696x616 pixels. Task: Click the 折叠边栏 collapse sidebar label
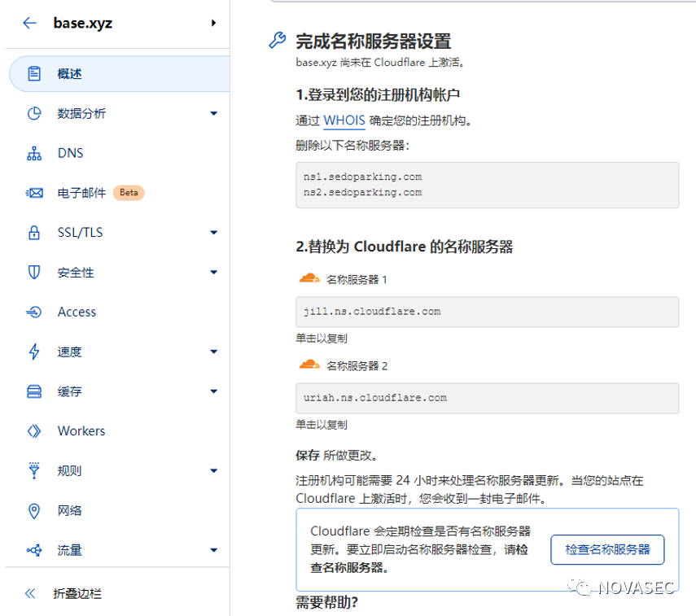(77, 594)
